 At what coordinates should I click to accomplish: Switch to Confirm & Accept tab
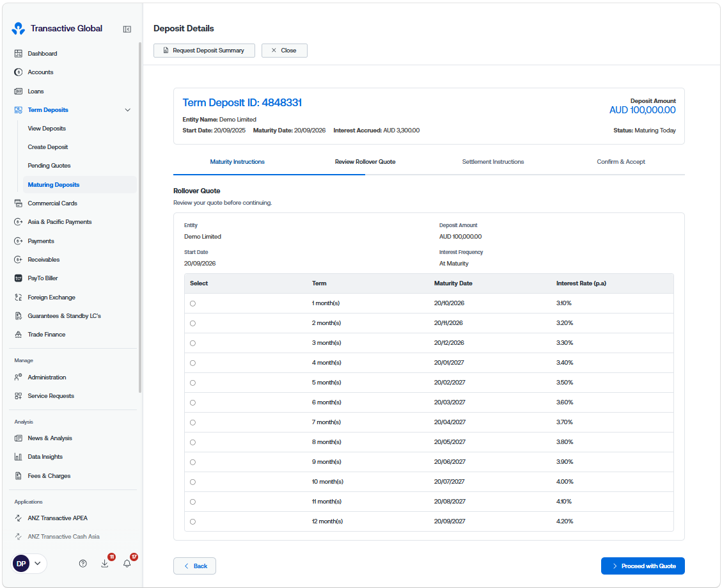click(621, 162)
